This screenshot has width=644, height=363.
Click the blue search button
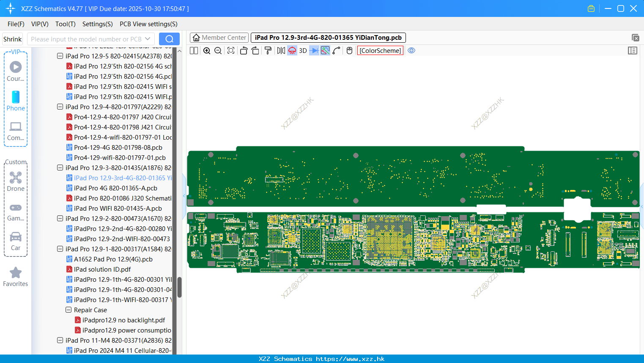tap(169, 39)
